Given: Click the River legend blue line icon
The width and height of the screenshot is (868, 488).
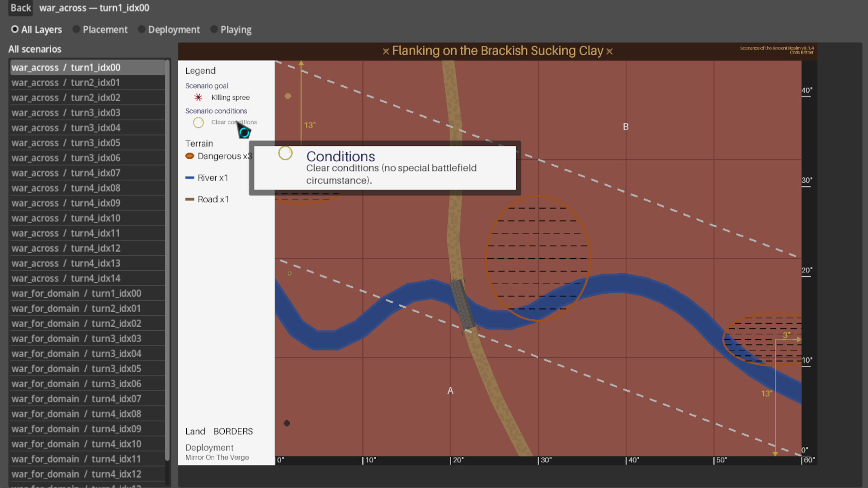Looking at the screenshot, I should pos(189,178).
